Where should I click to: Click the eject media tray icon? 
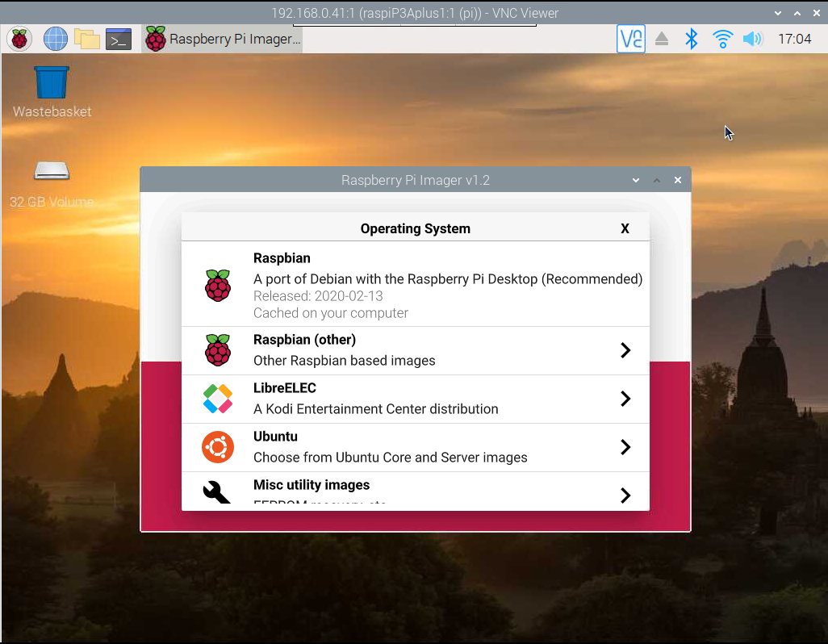(x=662, y=39)
